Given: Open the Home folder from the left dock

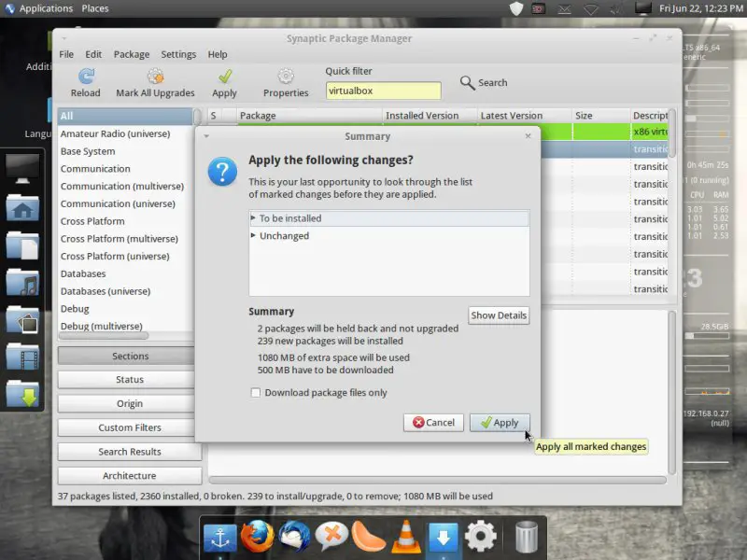Looking at the screenshot, I should (22, 207).
